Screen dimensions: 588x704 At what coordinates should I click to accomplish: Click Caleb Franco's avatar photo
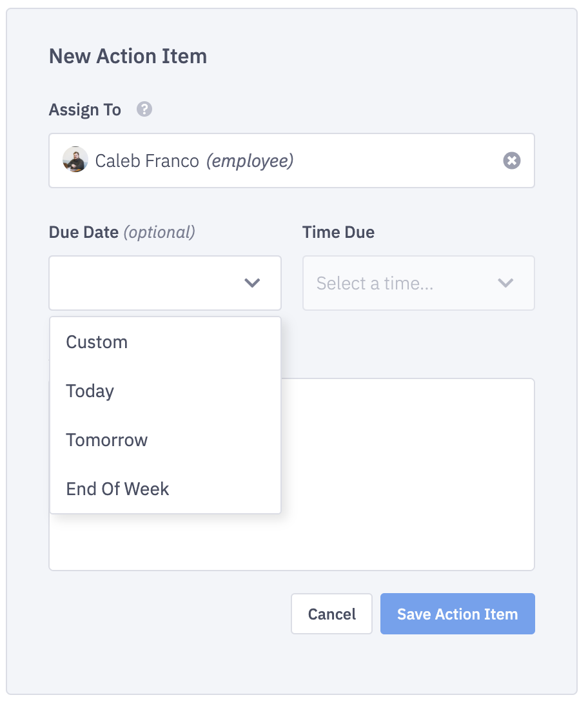click(75, 160)
